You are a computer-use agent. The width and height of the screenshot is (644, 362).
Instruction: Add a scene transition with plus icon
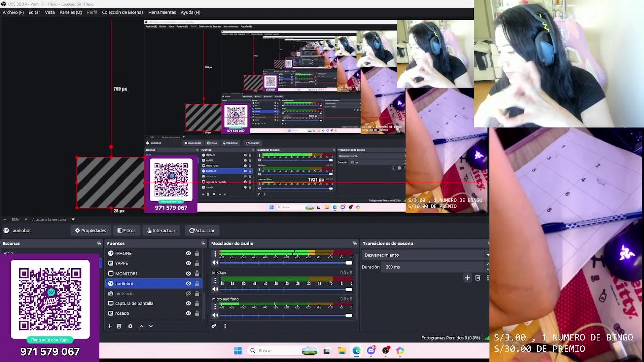(468, 278)
